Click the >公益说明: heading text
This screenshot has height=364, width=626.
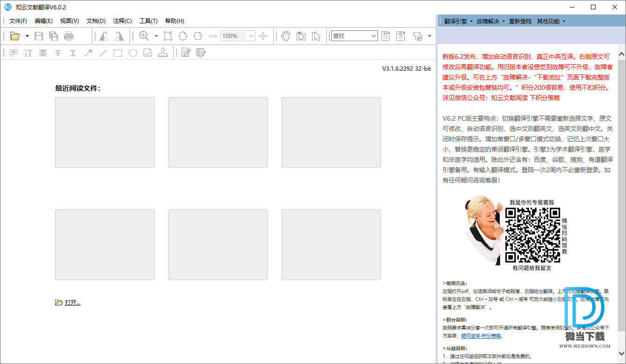454,348
